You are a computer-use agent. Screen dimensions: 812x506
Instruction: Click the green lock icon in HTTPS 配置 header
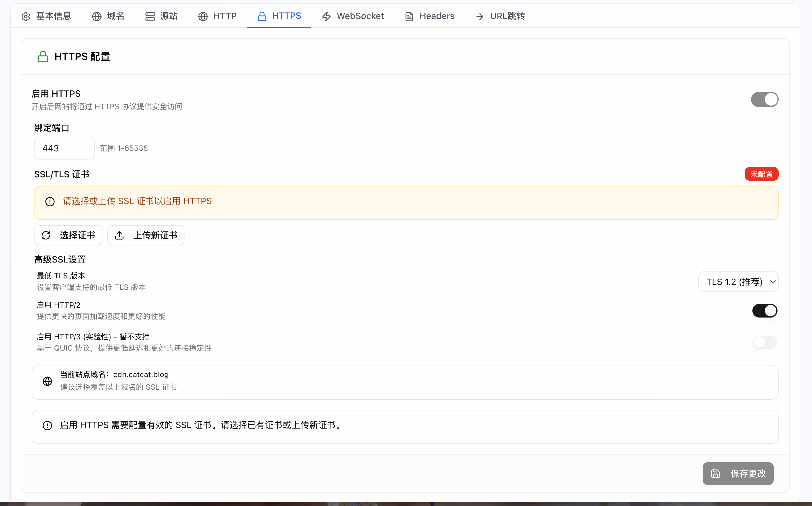tap(43, 56)
